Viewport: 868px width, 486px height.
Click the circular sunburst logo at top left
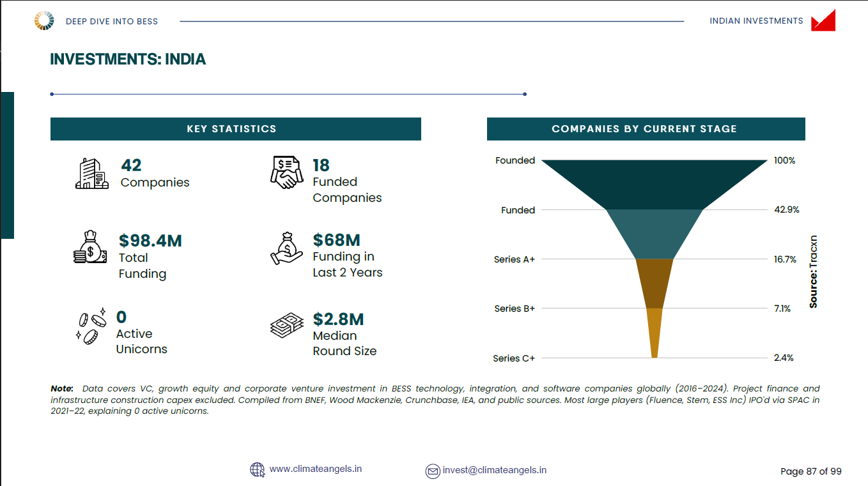[44, 20]
